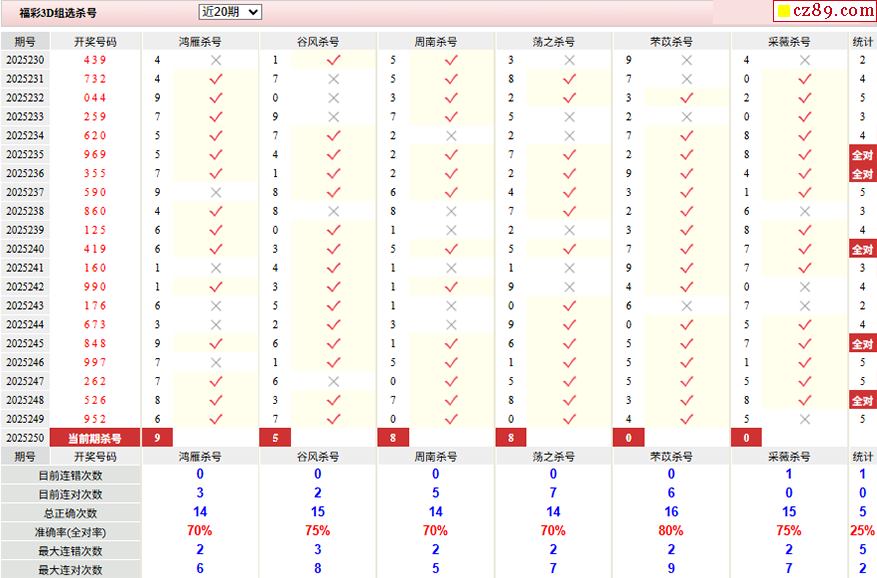The width and height of the screenshot is (877, 578).
Task: Click total correct count 16 under 芣苡杀号
Action: click(671, 511)
